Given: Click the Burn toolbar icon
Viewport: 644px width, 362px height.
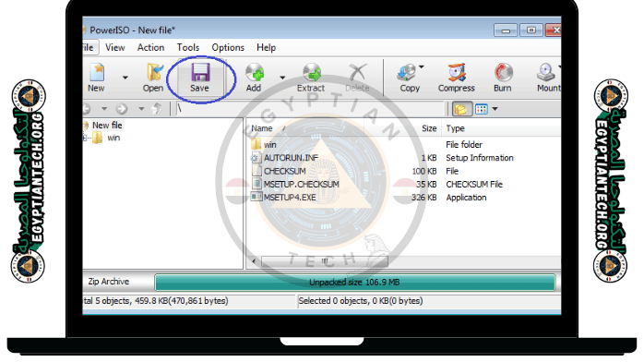Looking at the screenshot, I should 503,78.
